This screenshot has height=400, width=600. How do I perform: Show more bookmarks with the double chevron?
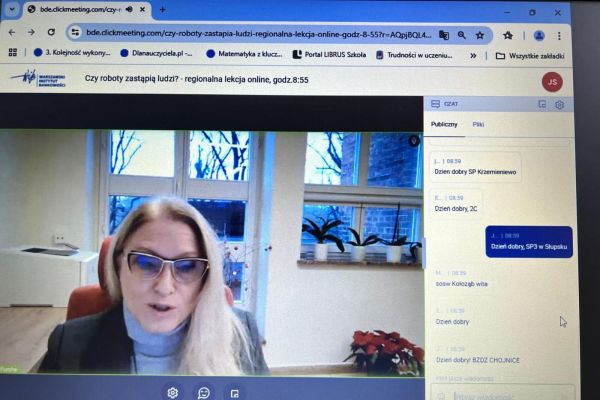click(473, 56)
